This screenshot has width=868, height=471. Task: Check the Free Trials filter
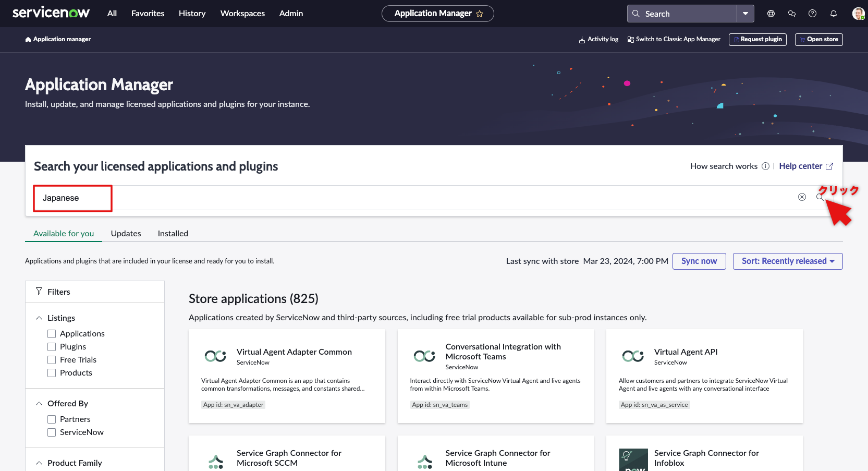click(x=51, y=359)
